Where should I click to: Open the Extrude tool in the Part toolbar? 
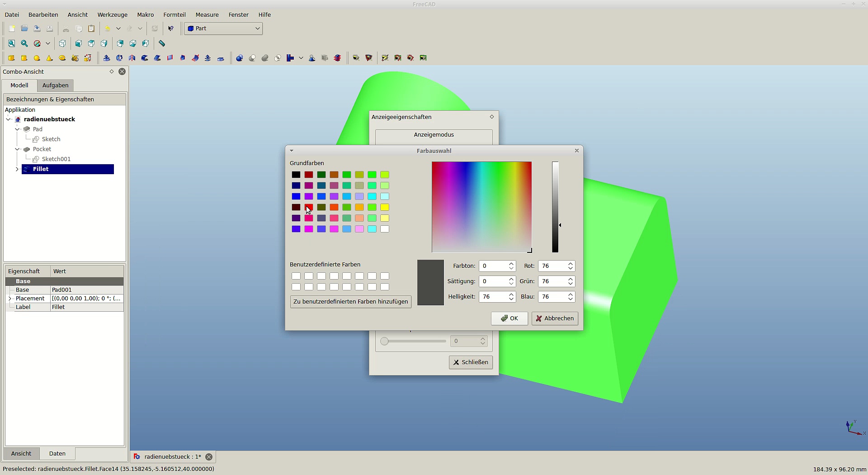click(107, 58)
